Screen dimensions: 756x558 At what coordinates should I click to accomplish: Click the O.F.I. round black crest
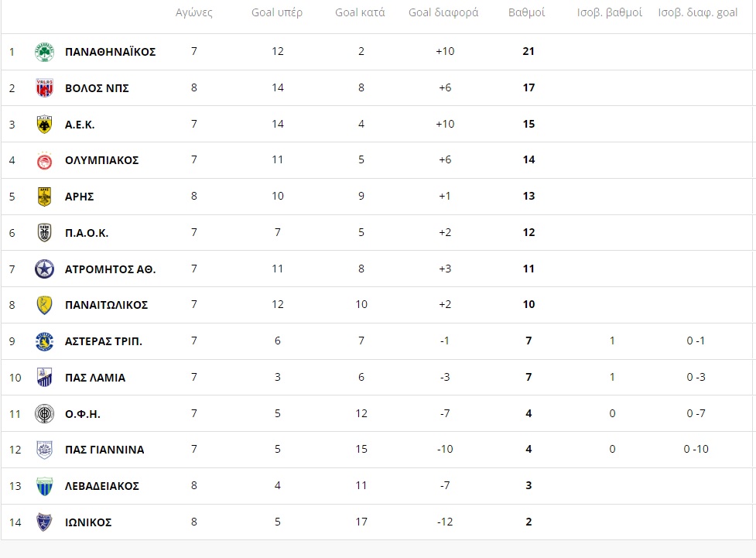[44, 414]
